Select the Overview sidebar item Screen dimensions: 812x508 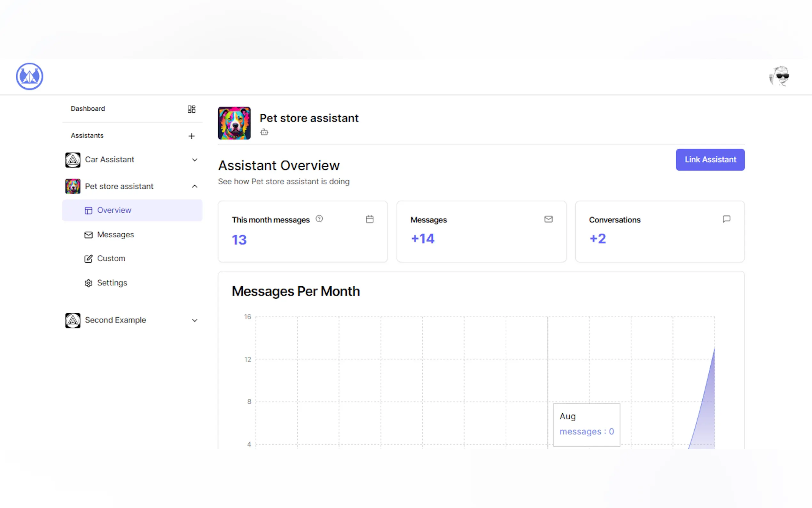[x=114, y=210]
